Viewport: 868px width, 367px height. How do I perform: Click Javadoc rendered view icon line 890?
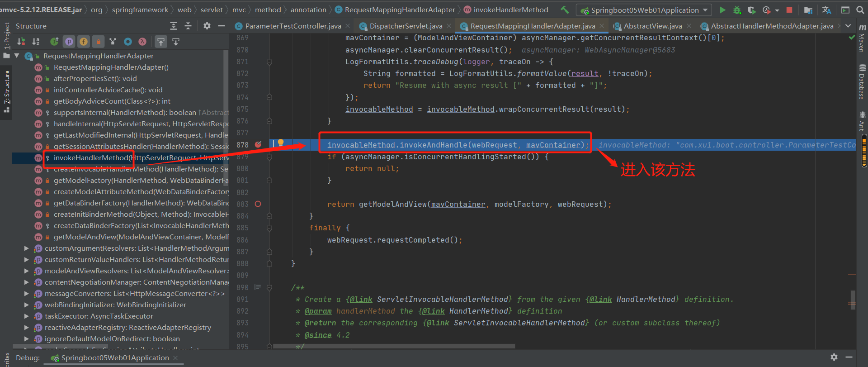pos(258,287)
